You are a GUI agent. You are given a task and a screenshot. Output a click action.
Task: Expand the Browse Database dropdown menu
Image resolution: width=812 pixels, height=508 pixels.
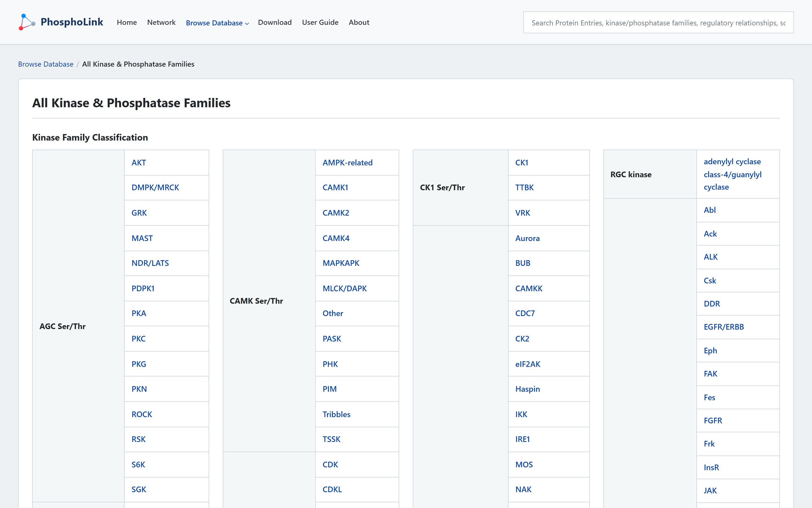217,23
